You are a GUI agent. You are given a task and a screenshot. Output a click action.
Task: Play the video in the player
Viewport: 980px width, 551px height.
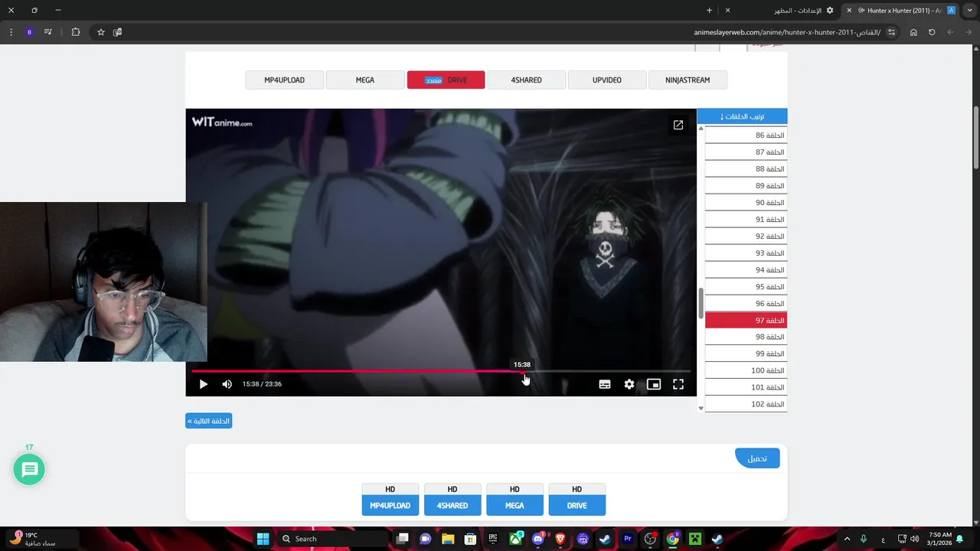pos(203,384)
